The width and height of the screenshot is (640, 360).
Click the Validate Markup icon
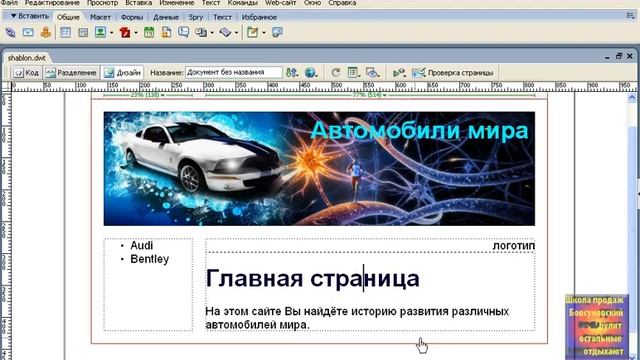pos(399,73)
